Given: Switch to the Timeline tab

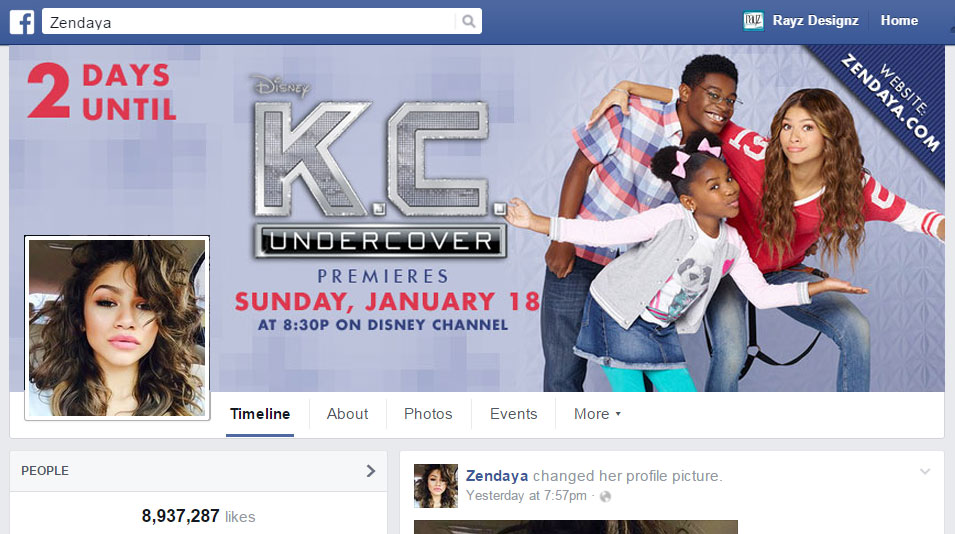Looking at the screenshot, I should (x=260, y=414).
